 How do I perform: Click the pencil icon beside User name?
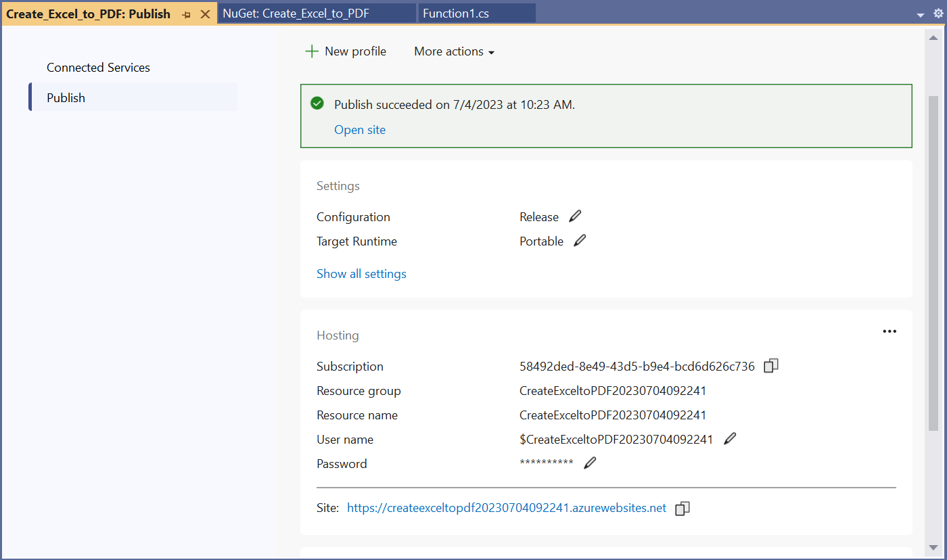tap(730, 439)
